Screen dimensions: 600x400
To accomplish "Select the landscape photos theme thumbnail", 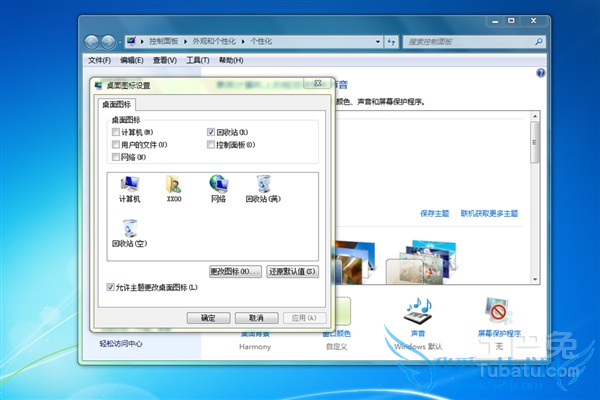I will (x=355, y=262).
